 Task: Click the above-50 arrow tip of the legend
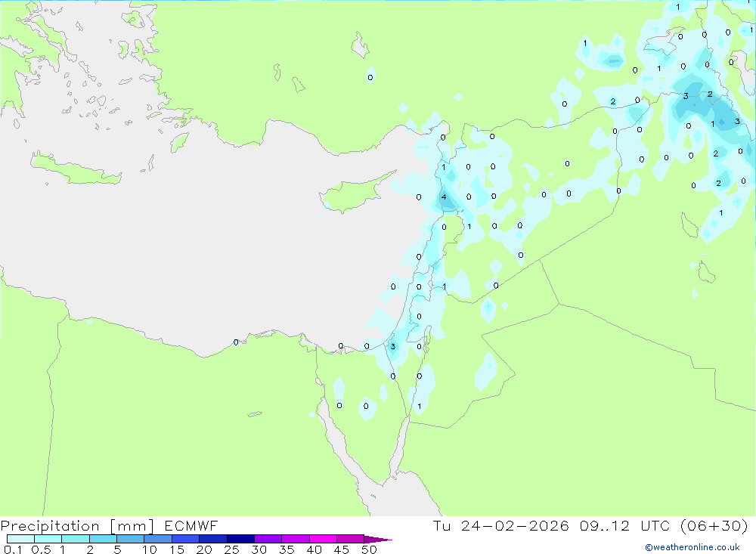click(x=378, y=539)
